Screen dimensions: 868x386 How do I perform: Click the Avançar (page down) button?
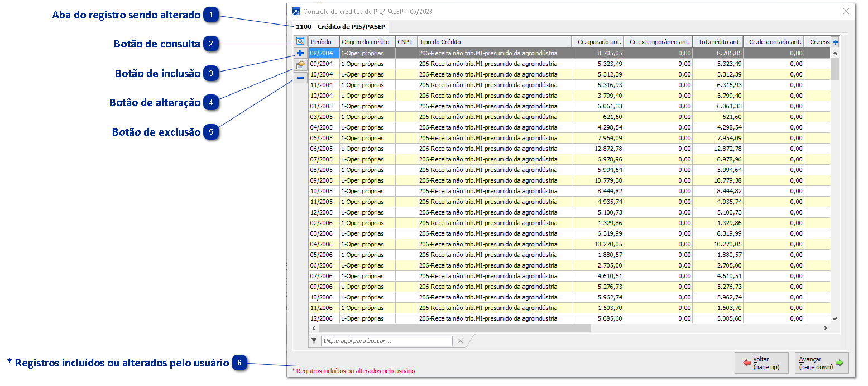(822, 363)
